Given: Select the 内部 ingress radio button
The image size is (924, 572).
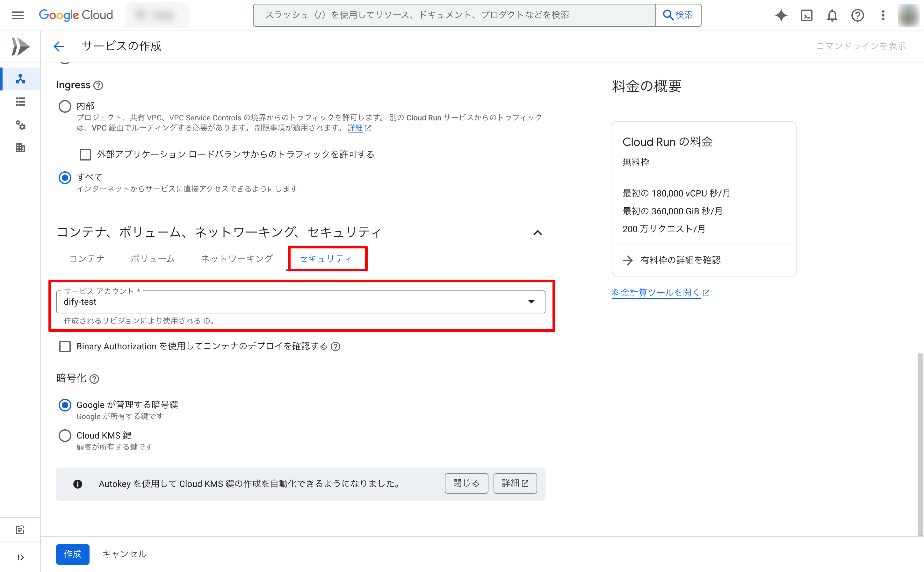Looking at the screenshot, I should (x=65, y=106).
